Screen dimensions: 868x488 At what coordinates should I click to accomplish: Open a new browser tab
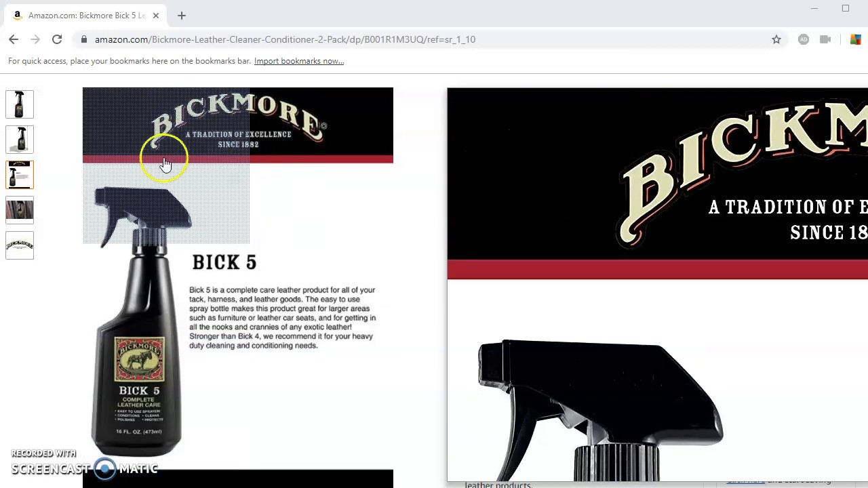click(181, 15)
